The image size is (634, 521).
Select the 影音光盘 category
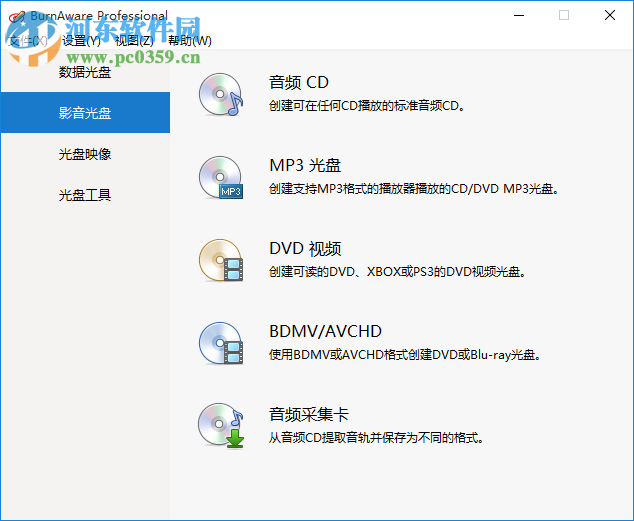click(85, 112)
